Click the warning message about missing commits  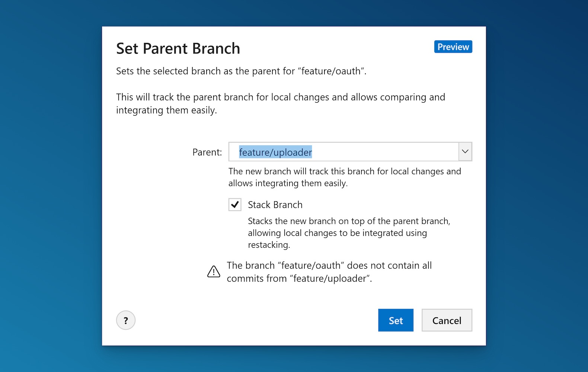pyautogui.click(x=329, y=272)
